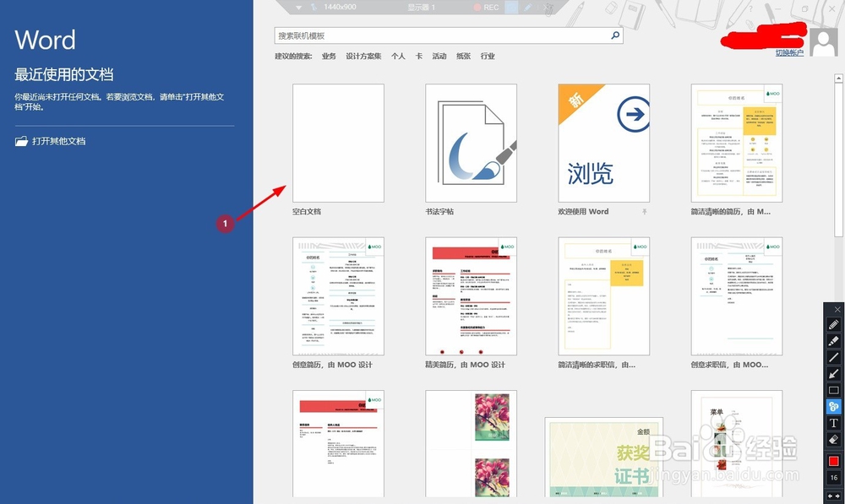845x504 pixels.
Task: Click the search magnifier icon
Action: tap(615, 35)
